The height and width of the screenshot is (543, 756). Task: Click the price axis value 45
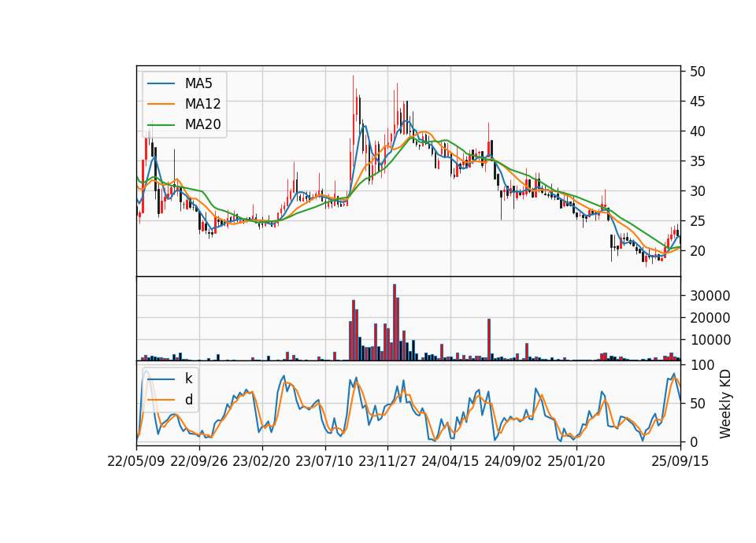(x=697, y=102)
